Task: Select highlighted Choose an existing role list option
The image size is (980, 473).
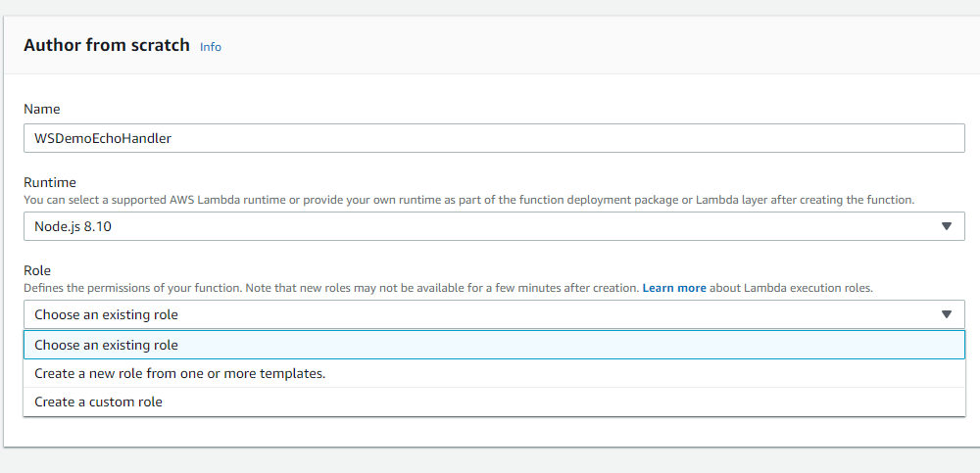Action: coord(106,345)
